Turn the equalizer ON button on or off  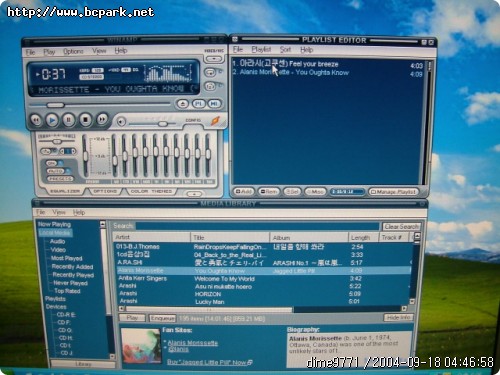click(52, 163)
